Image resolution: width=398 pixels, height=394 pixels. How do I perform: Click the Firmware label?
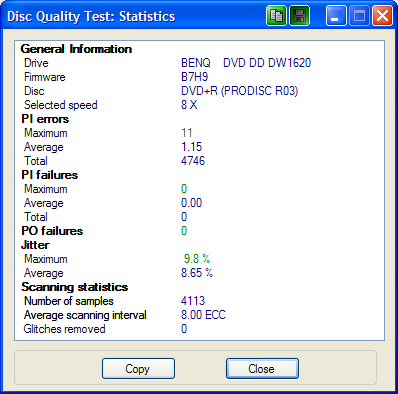[x=45, y=77]
